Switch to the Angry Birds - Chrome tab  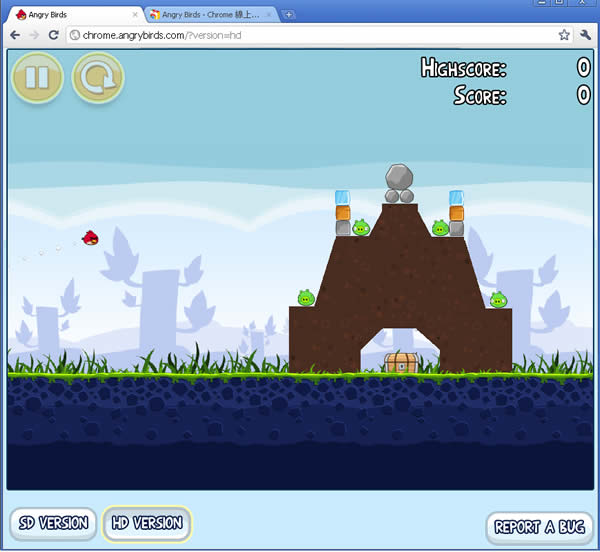coord(211,15)
